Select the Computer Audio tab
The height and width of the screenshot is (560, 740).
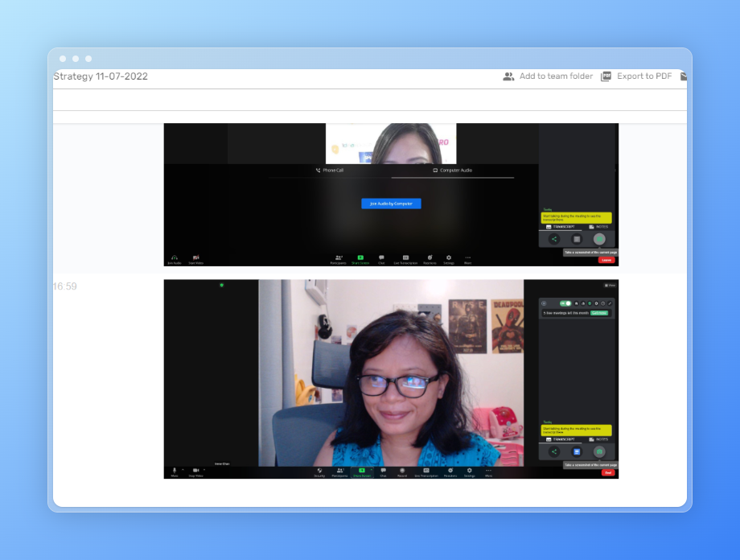pyautogui.click(x=453, y=170)
